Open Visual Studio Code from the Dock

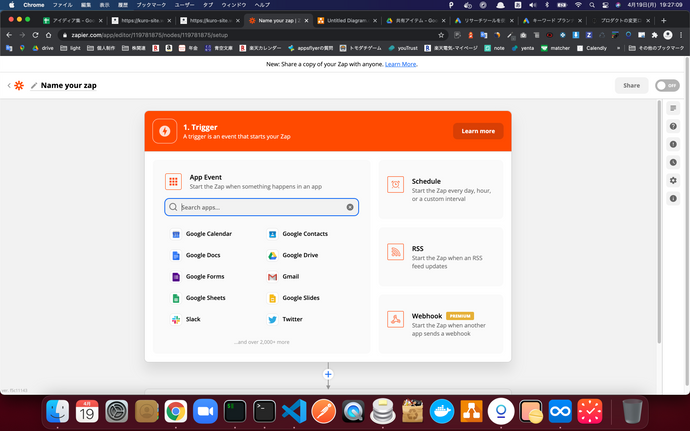pos(294,411)
